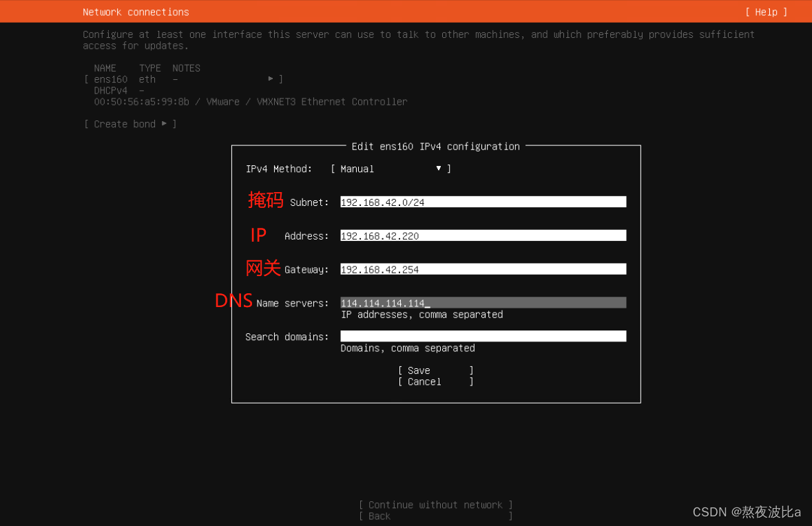812x526 pixels.
Task: Focus the Address field with 192.168.42.220
Action: point(483,236)
